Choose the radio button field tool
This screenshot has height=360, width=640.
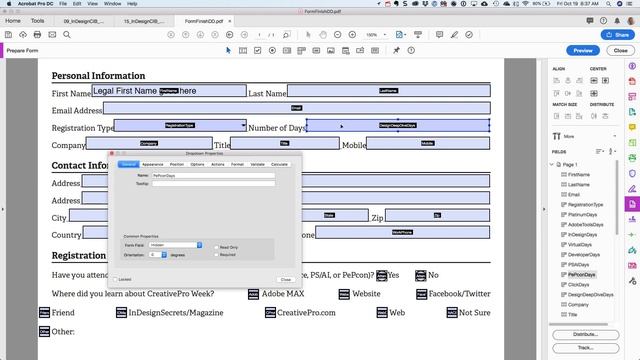tap(272, 51)
